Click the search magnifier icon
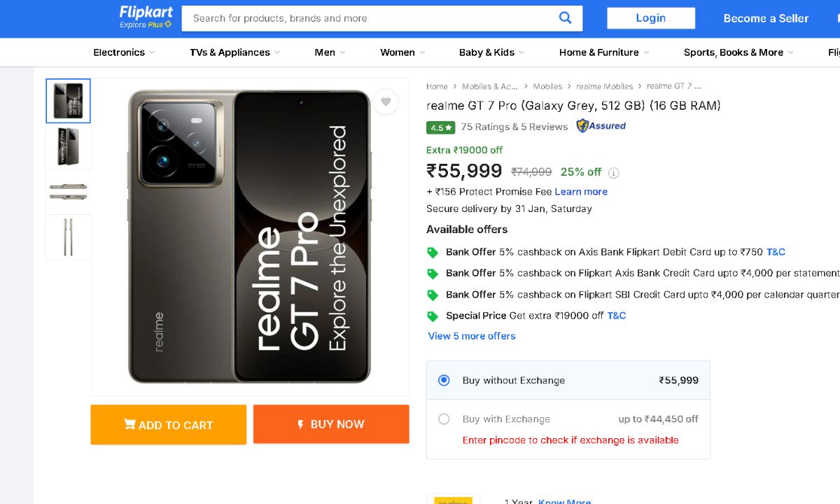 pyautogui.click(x=566, y=18)
